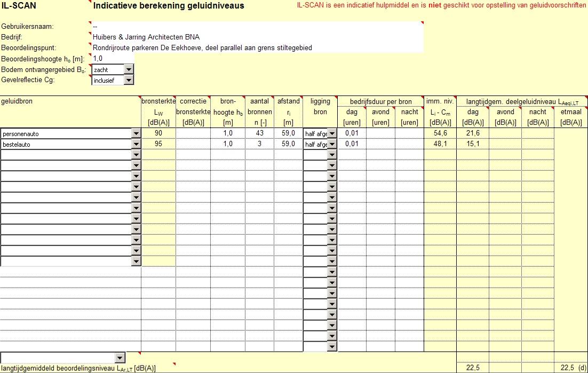Screen dimensions: 588x373
Task: Select aantal bronnen cell showing 43
Action: click(x=260, y=133)
